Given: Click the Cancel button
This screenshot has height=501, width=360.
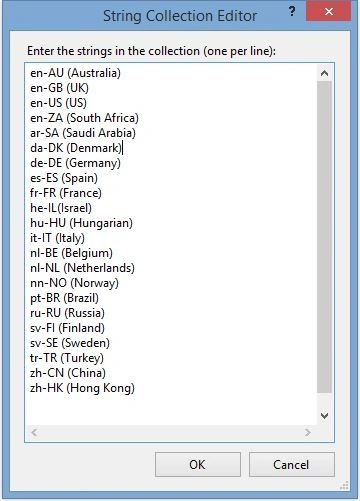Looking at the screenshot, I should (x=292, y=464).
